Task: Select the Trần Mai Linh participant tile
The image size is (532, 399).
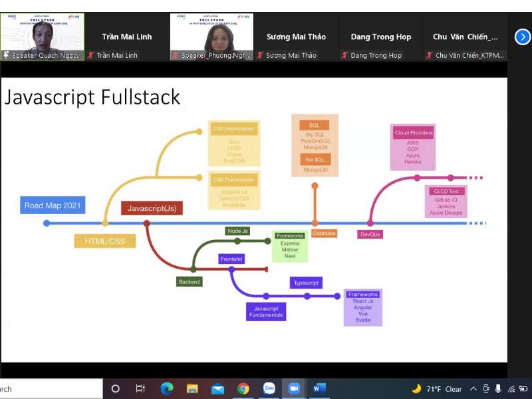Action: click(127, 37)
